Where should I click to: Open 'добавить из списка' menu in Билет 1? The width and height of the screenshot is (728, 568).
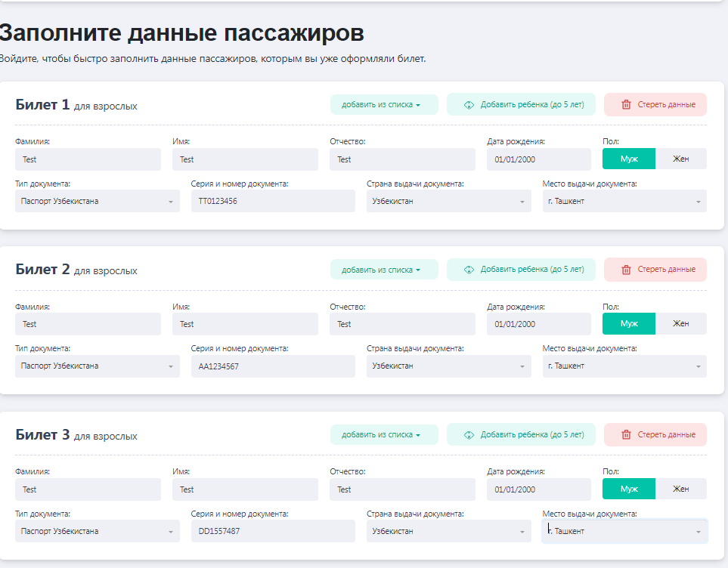pyautogui.click(x=383, y=105)
